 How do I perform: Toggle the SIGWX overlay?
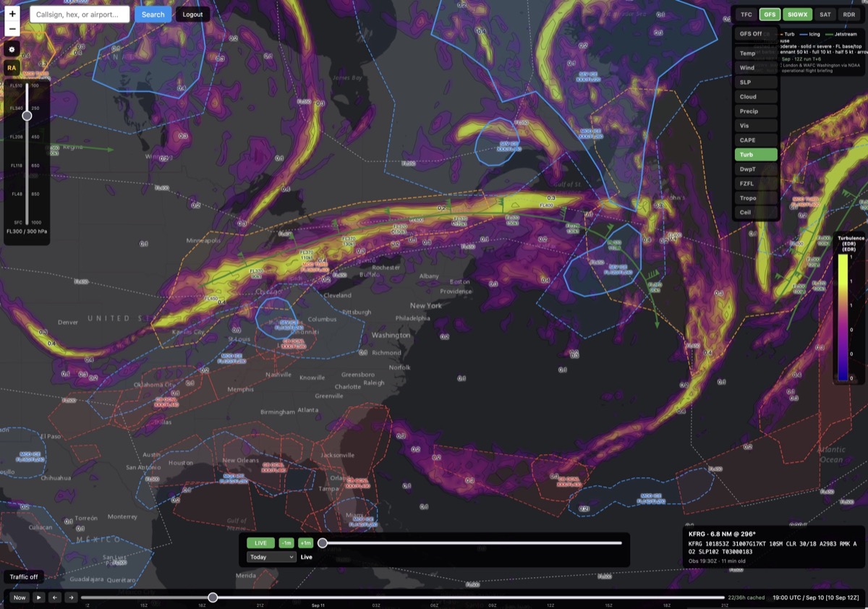pyautogui.click(x=798, y=14)
